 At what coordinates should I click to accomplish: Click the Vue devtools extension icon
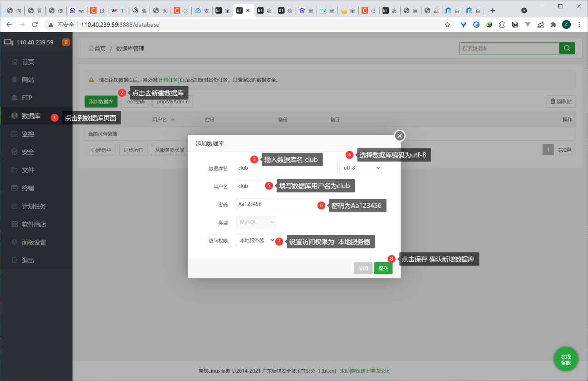point(528,25)
